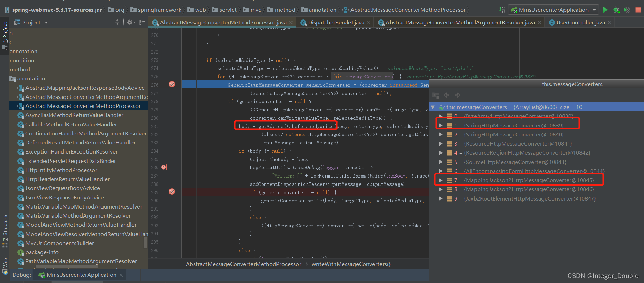Run with coverage icon in toolbar
The image size is (644, 283).
(627, 10)
